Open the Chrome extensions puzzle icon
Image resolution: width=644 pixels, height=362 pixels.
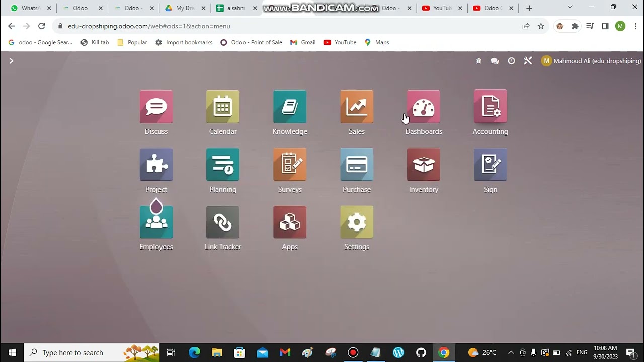[575, 26]
